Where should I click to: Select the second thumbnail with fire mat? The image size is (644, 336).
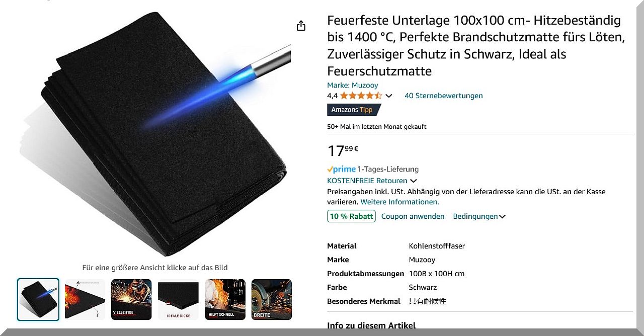tap(85, 299)
